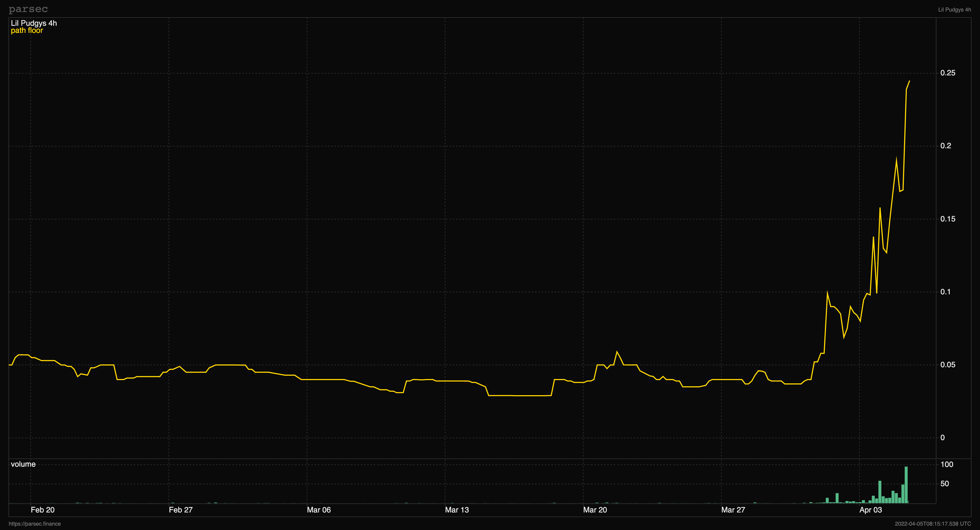
Task: Select the yellow path floor legend label
Action: 27,30
